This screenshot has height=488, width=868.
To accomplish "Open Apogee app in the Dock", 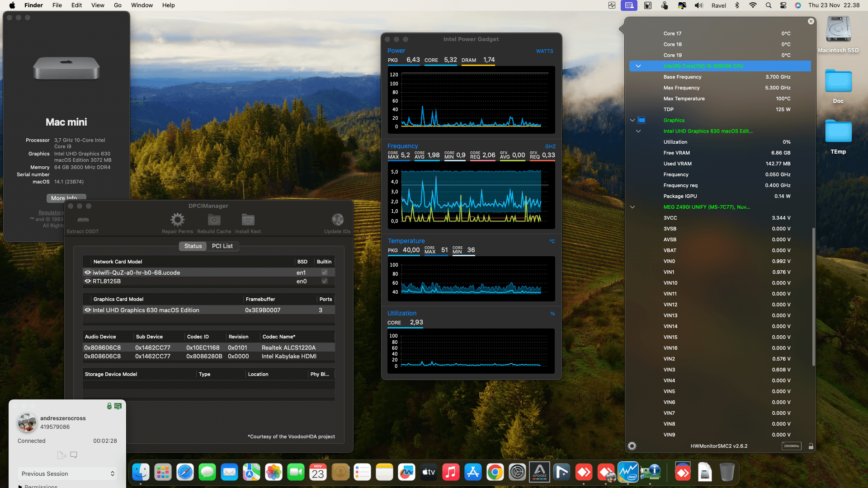I will pyautogui.click(x=539, y=472).
